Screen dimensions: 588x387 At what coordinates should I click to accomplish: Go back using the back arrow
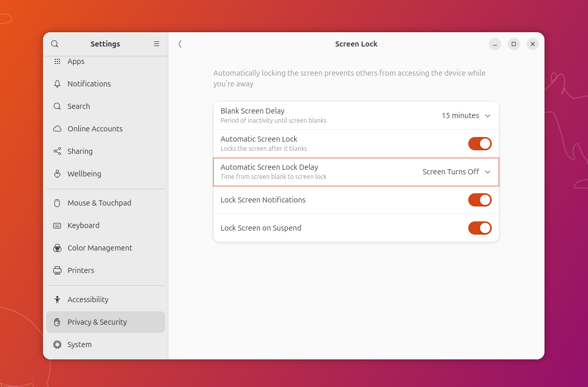(180, 44)
